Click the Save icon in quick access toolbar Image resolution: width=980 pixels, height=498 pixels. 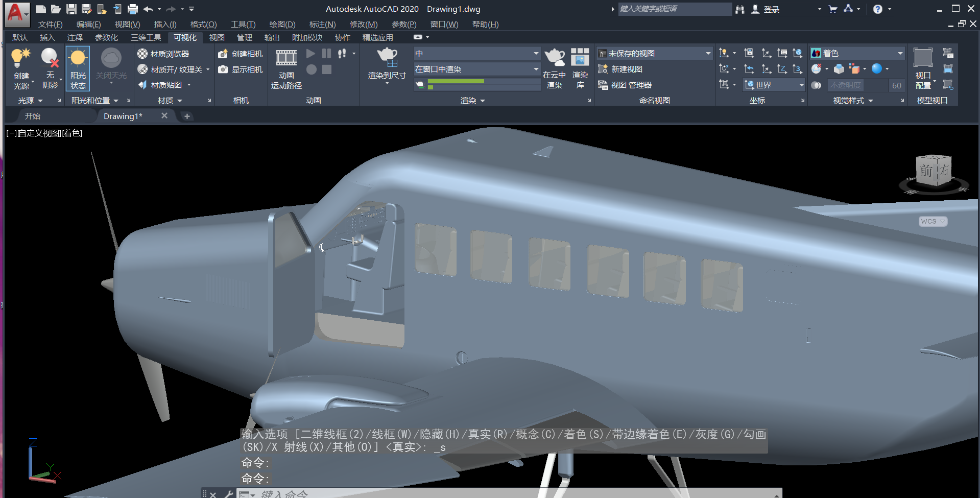(71, 9)
